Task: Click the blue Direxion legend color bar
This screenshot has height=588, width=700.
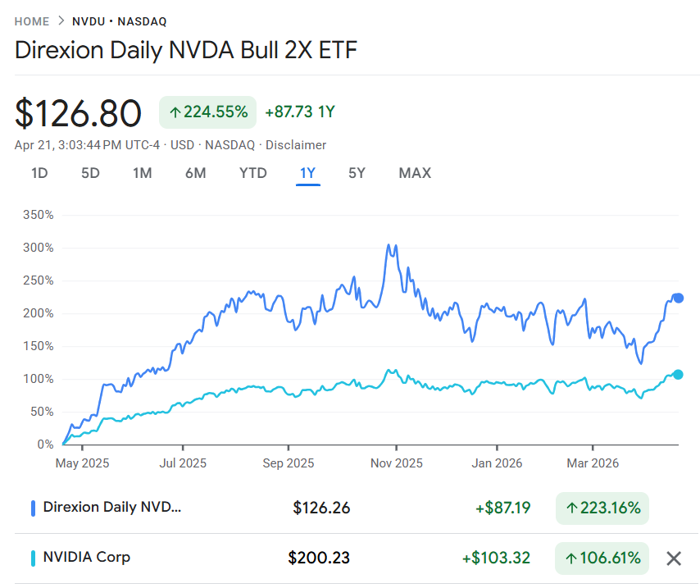Action: pyautogui.click(x=33, y=508)
